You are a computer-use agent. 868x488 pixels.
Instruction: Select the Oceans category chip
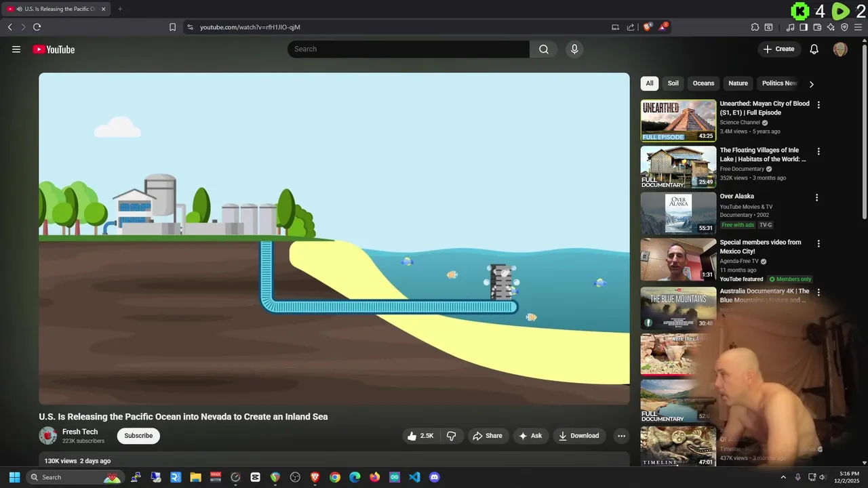pos(703,83)
